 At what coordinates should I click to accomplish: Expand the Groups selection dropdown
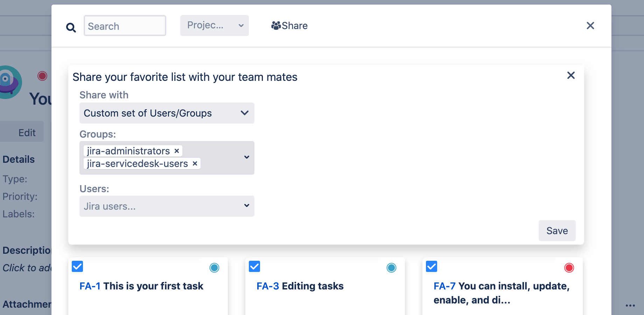coord(246,157)
